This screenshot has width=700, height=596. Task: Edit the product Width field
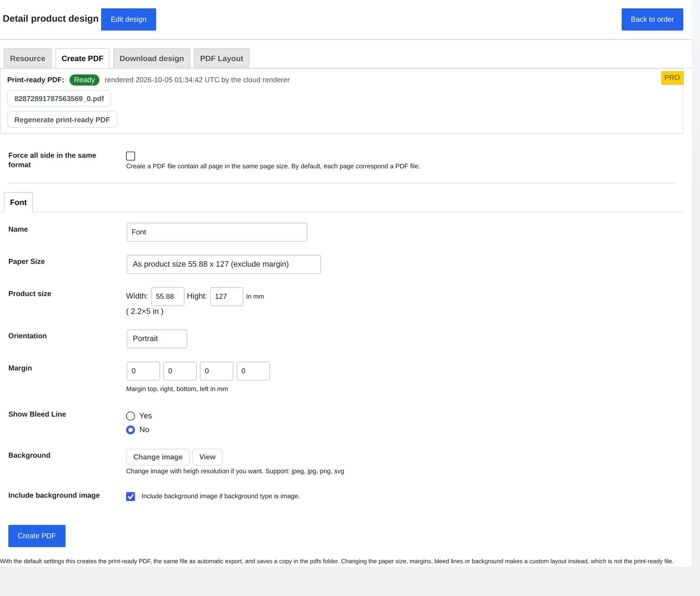point(168,296)
